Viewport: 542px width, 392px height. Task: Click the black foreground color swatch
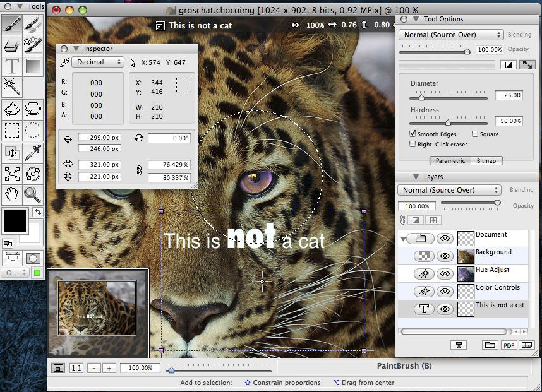coord(15,221)
